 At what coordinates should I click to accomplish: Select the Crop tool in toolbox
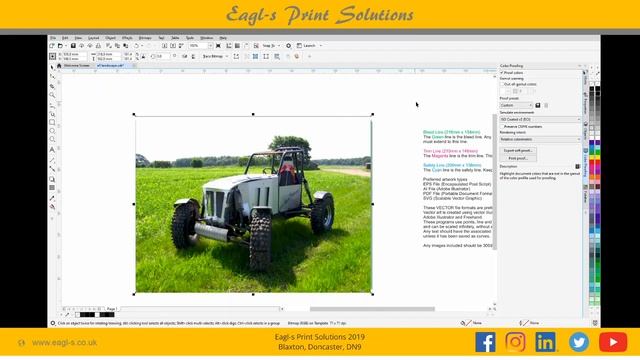(x=52, y=86)
